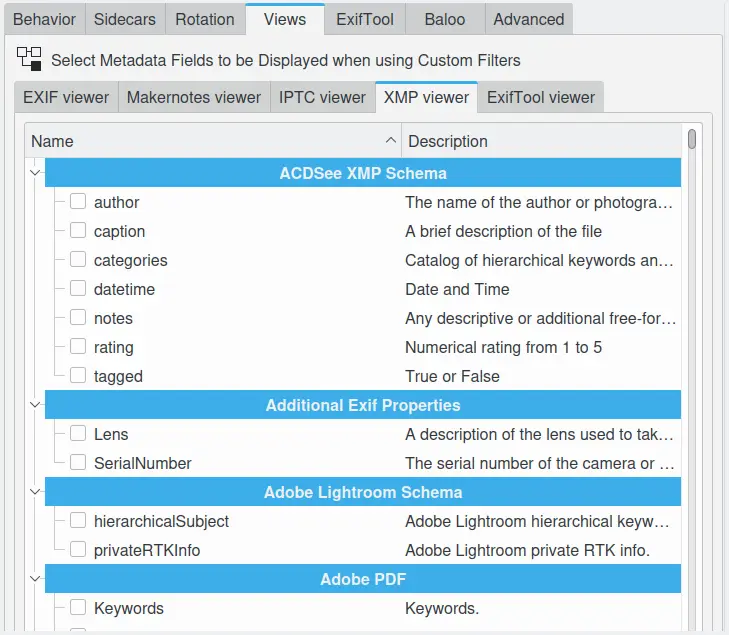Open the Behavior tab
This screenshot has height=635, width=729.
coord(44,19)
